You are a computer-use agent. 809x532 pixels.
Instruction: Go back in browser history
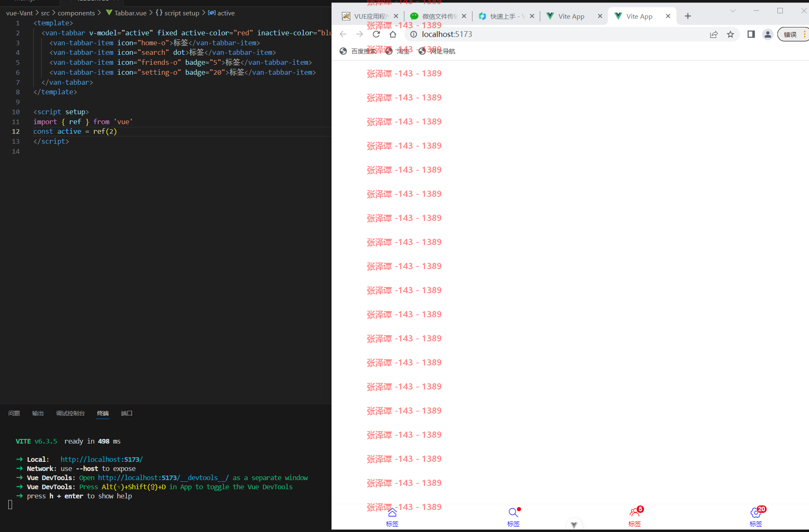click(x=343, y=34)
